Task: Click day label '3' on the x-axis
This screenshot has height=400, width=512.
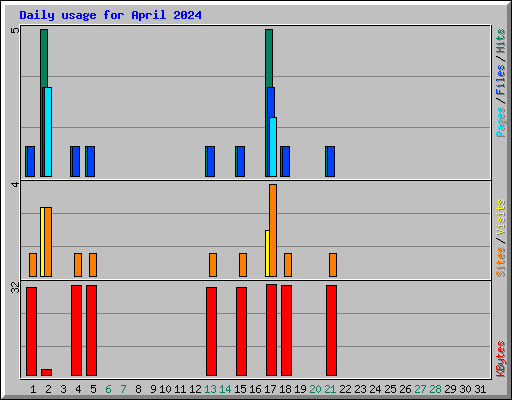Action: (63, 389)
